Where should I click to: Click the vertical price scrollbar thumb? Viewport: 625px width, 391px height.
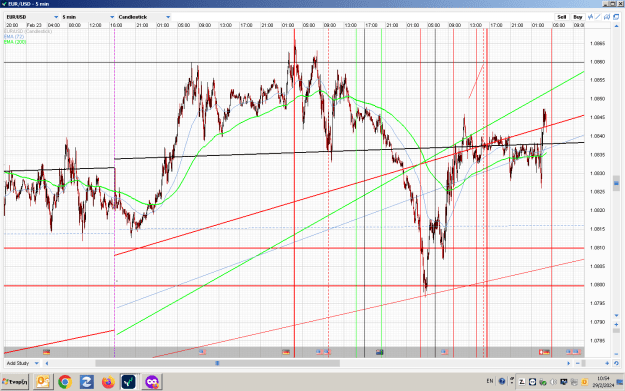point(616,183)
